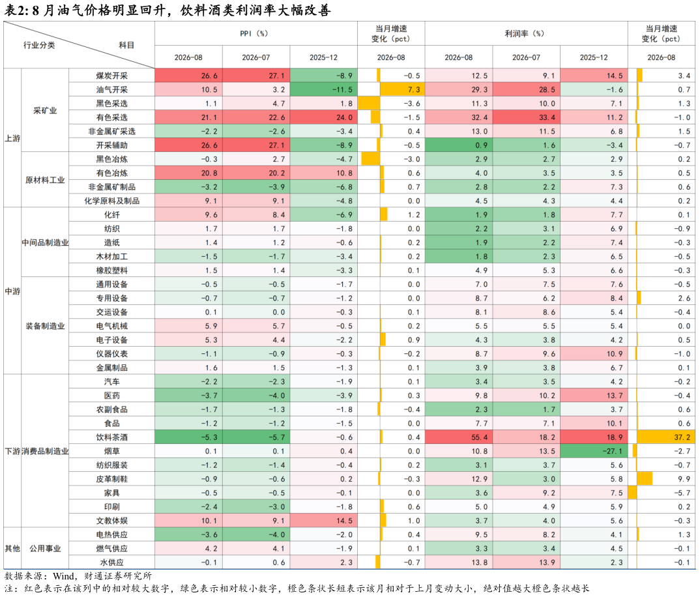Screen dimensions: 700x597
Task: Click the 油气开采 row label
Action: tap(112, 89)
